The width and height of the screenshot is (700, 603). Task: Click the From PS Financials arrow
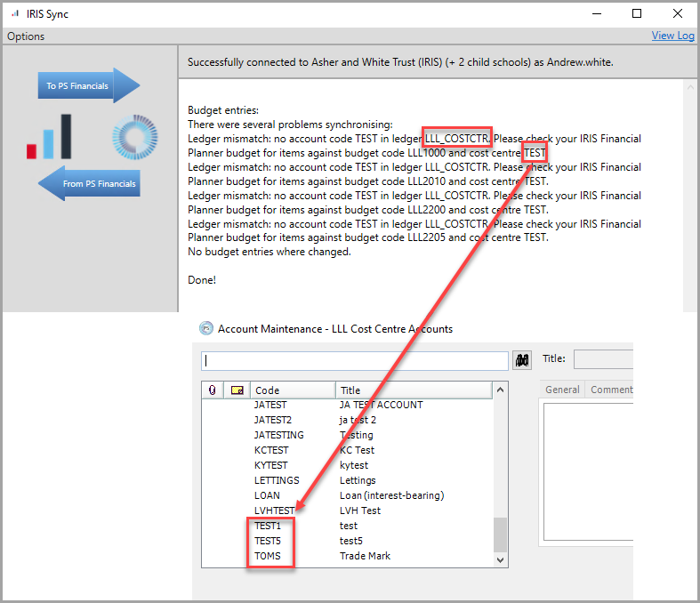88,184
